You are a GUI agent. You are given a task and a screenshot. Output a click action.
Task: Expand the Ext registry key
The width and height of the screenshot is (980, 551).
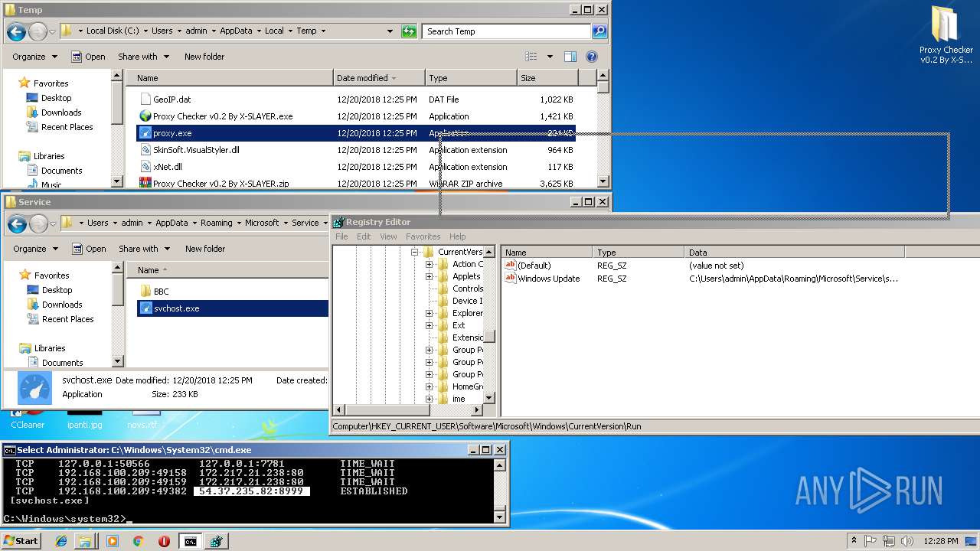429,325
